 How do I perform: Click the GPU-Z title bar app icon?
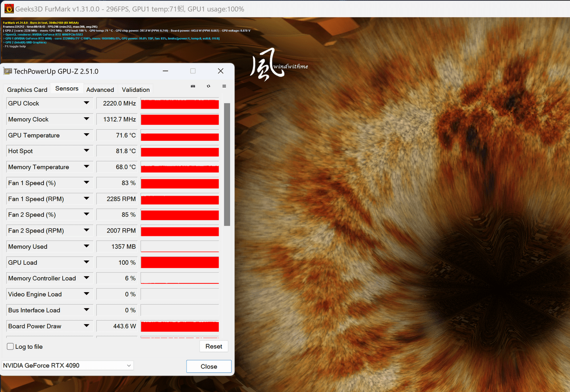tap(8, 71)
